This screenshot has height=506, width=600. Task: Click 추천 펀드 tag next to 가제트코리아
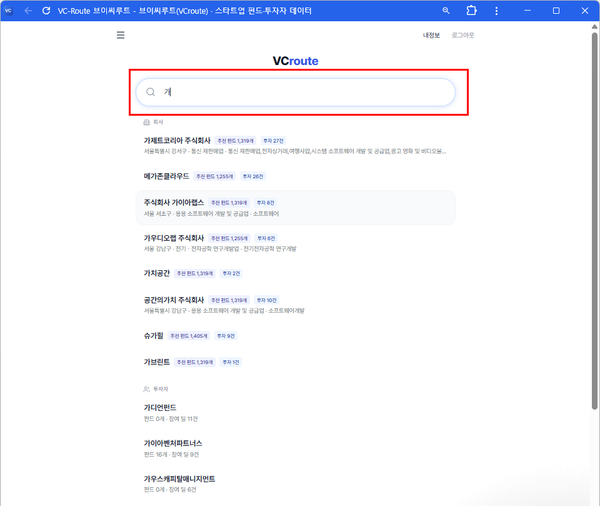(x=235, y=141)
